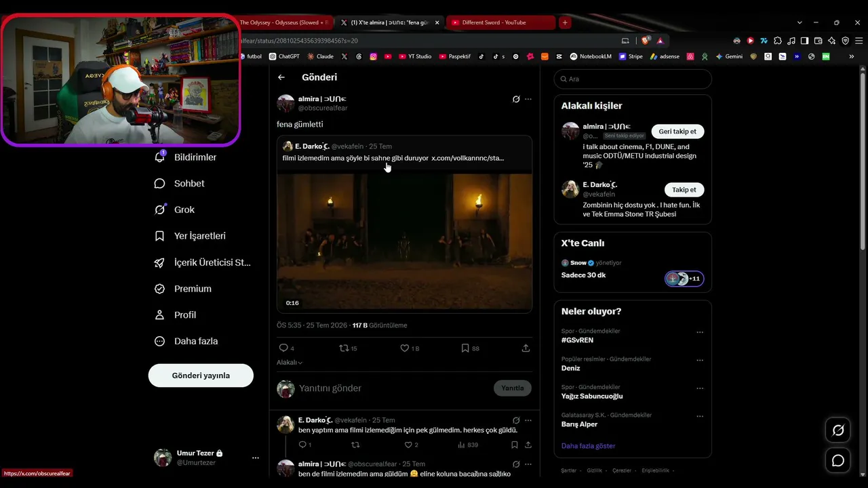Click the Premium checkmark badge icon
This screenshot has height=488, width=868.
[160, 289]
